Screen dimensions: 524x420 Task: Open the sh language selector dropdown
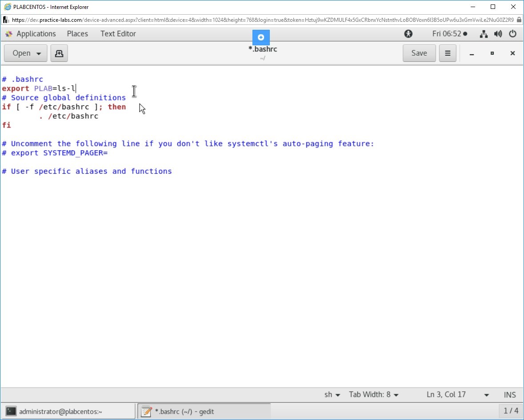332,395
